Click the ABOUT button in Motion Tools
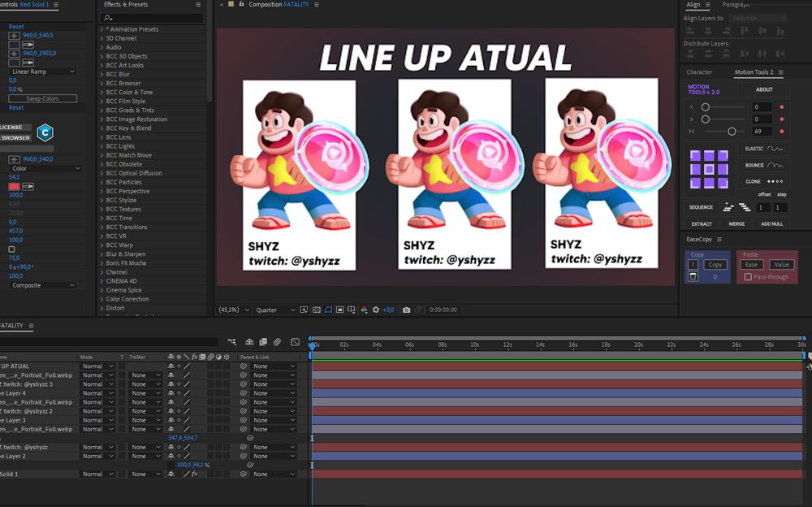 click(764, 89)
